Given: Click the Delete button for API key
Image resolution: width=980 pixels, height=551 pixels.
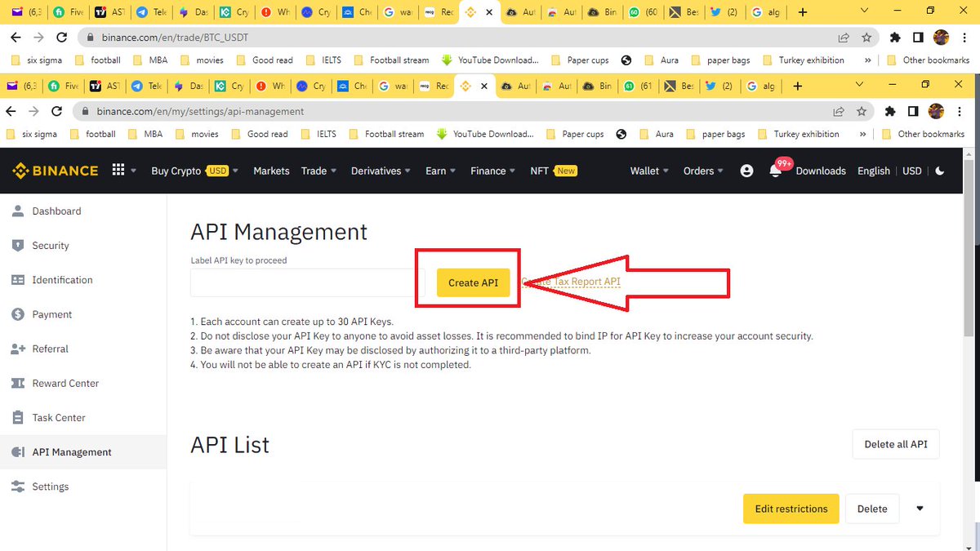Looking at the screenshot, I should point(872,509).
